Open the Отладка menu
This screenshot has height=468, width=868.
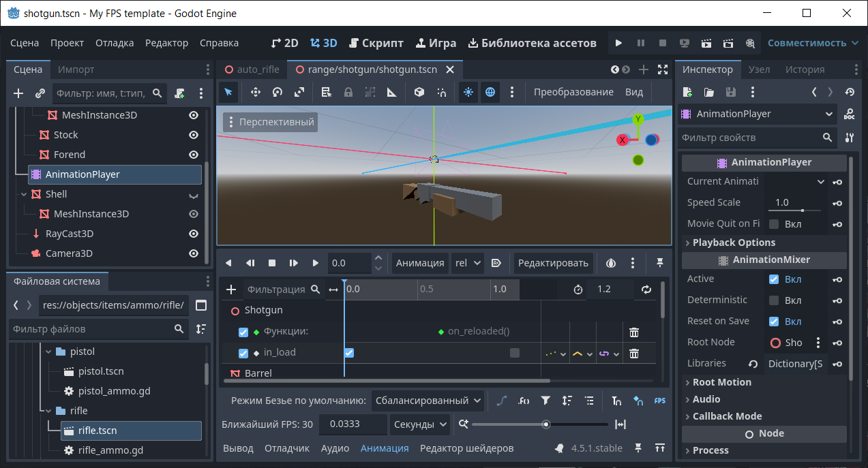click(115, 43)
